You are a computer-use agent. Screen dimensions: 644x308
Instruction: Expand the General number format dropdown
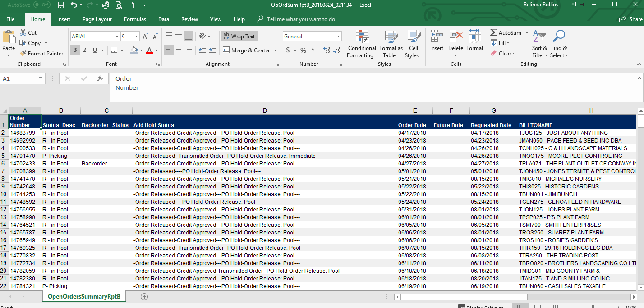click(x=338, y=37)
